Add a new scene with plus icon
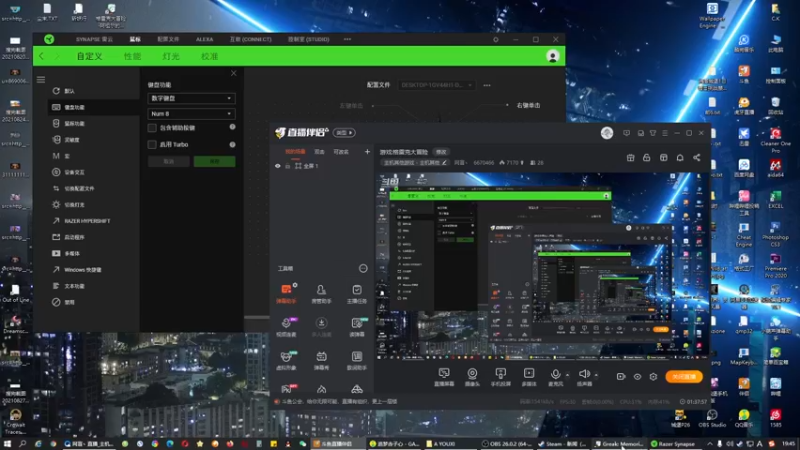Viewport: 800px width, 450px height. tap(367, 152)
